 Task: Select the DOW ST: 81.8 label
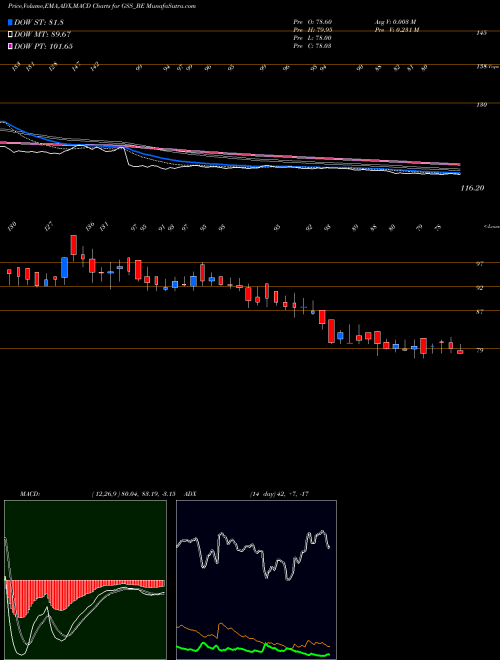(39, 22)
